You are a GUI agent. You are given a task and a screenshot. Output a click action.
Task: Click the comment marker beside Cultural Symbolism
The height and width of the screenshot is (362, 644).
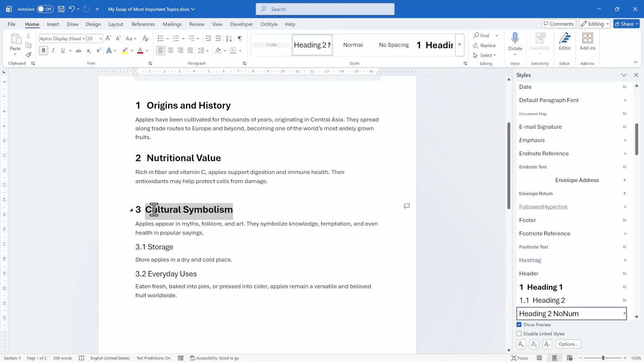click(407, 206)
